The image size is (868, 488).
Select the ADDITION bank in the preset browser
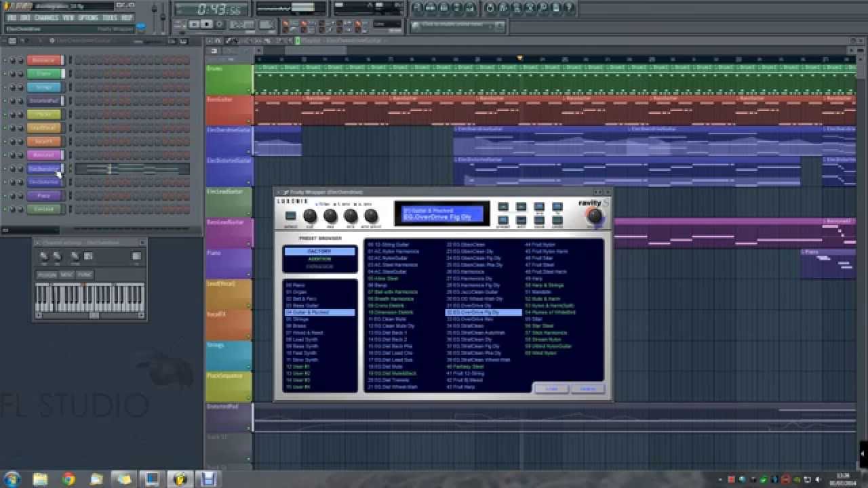(x=319, y=259)
